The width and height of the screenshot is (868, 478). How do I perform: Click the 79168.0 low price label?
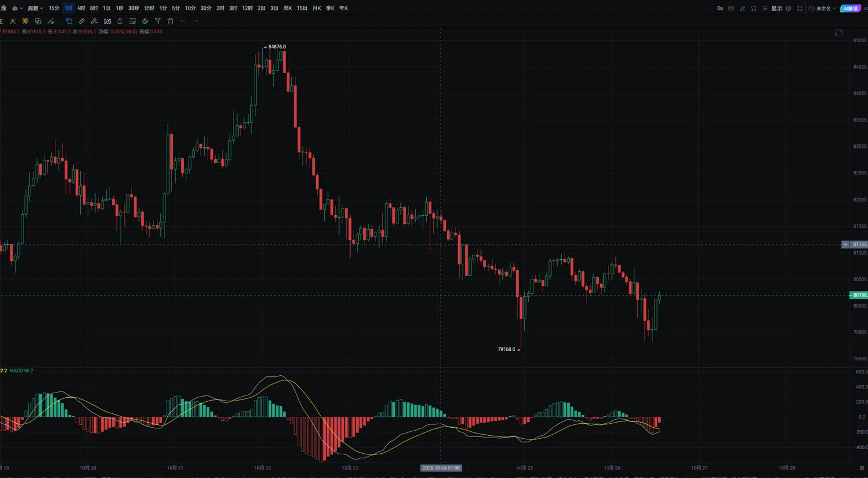(x=506, y=349)
